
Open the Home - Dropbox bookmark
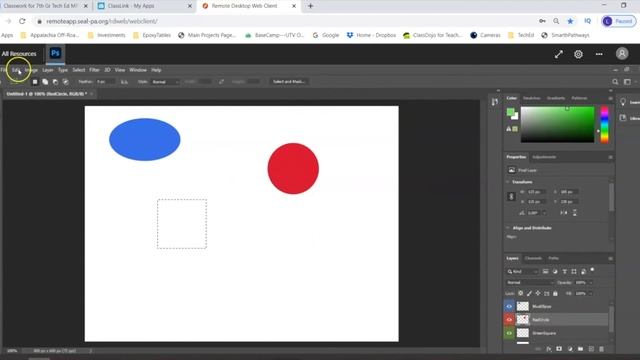coord(371,35)
